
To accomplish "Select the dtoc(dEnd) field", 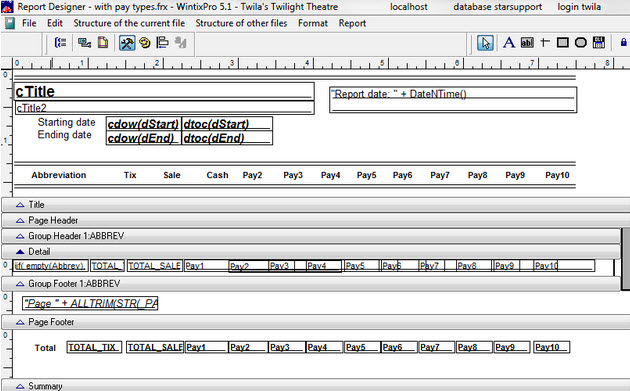I will pos(227,138).
